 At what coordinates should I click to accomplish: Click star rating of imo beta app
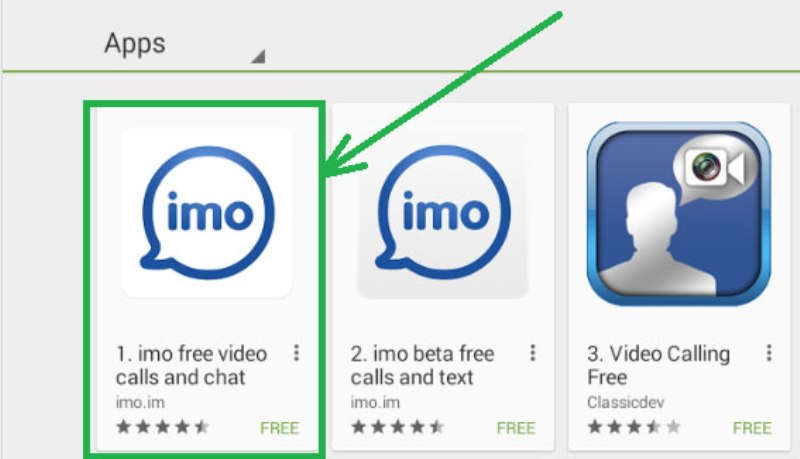point(398,426)
